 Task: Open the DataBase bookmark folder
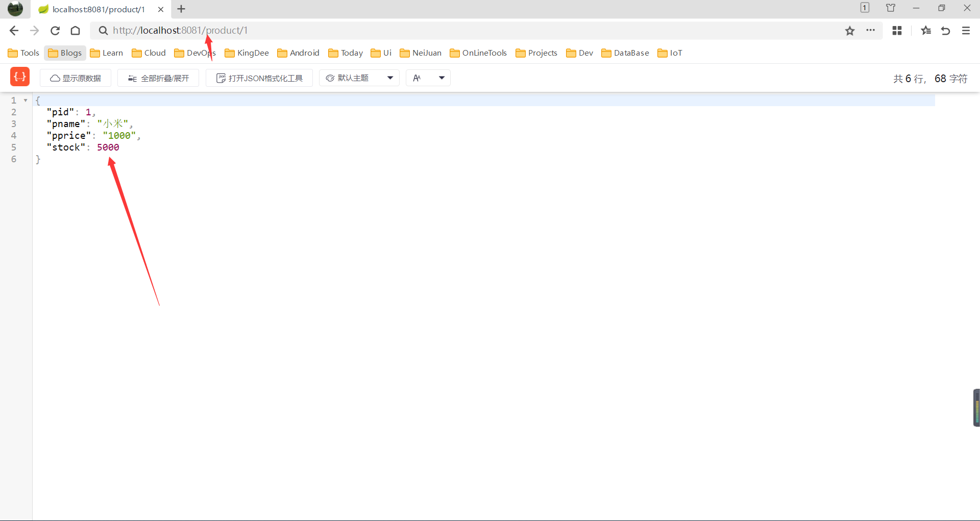[x=625, y=53]
